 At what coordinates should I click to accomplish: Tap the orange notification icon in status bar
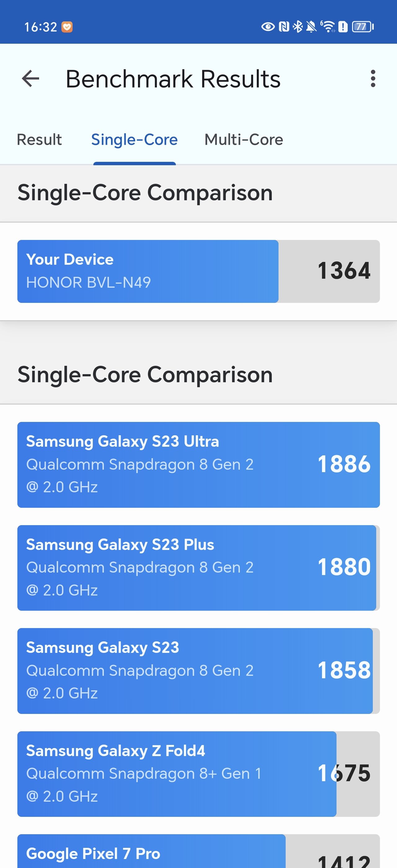(67, 27)
